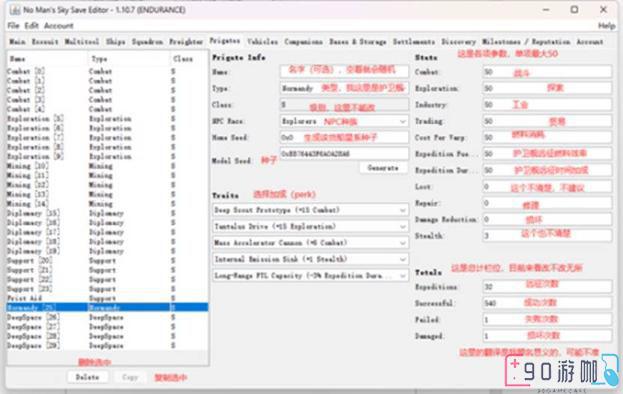Viewport: 623px width, 394px height.
Task: Open the File menu
Action: (13, 26)
